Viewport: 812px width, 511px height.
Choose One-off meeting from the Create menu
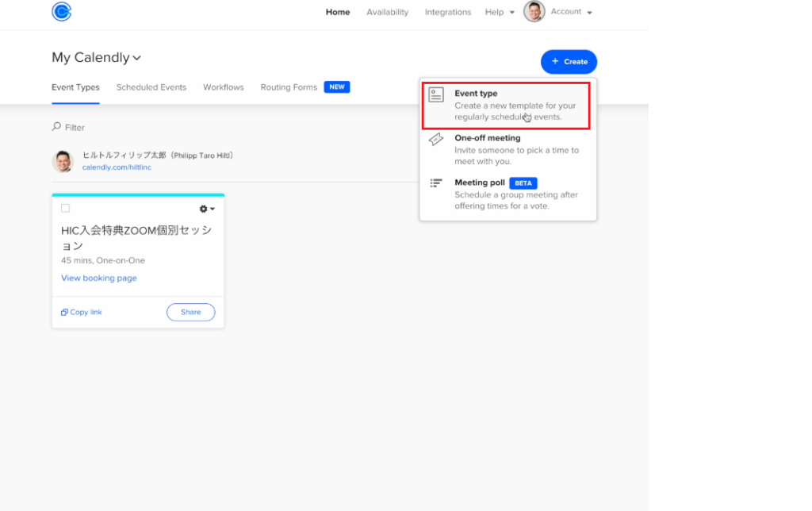[x=508, y=150]
